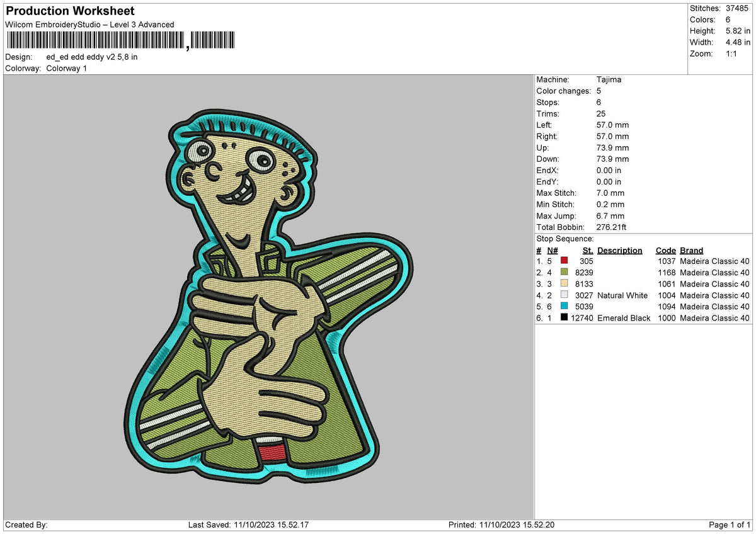Click the Up value '73.9 mm'

coord(612,147)
